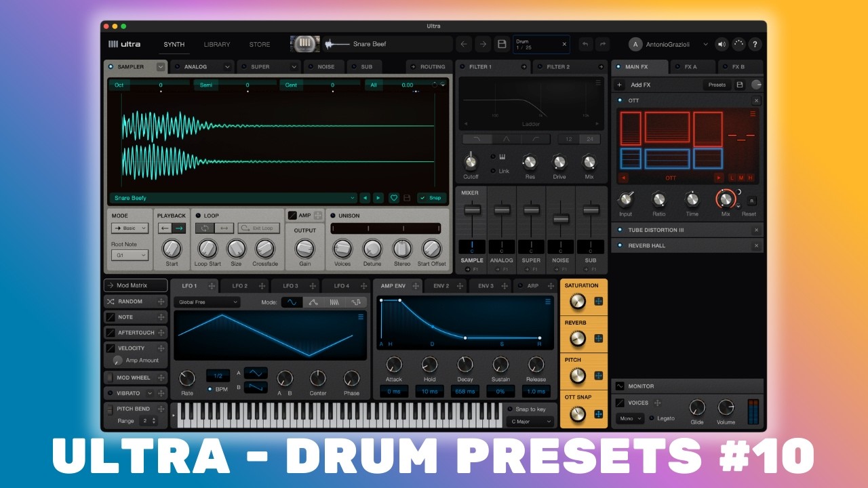This screenshot has width=868, height=488.
Task: Enable the filter Link option
Action: point(493,171)
